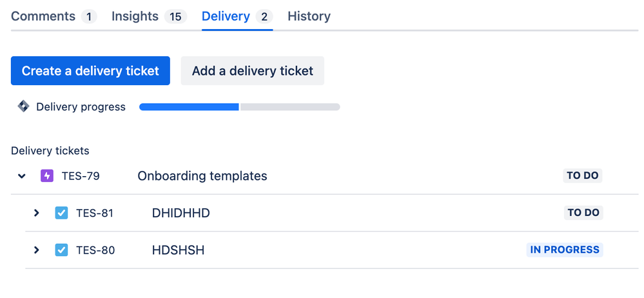Go to the History tab

(x=309, y=16)
